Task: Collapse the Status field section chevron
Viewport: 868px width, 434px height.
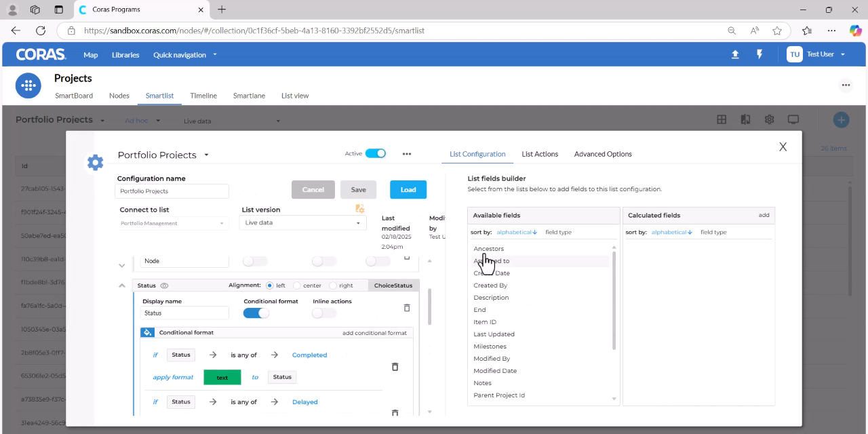Action: (122, 285)
